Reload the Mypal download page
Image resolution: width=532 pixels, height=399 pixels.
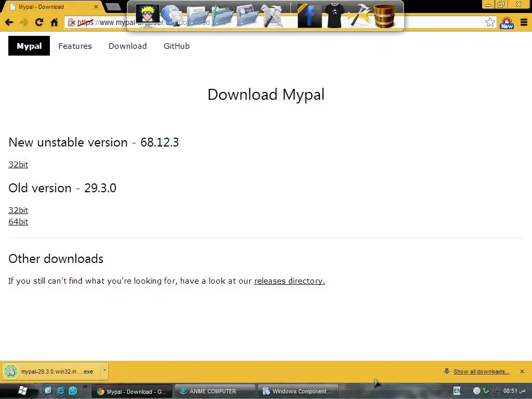pyautogui.click(x=39, y=22)
